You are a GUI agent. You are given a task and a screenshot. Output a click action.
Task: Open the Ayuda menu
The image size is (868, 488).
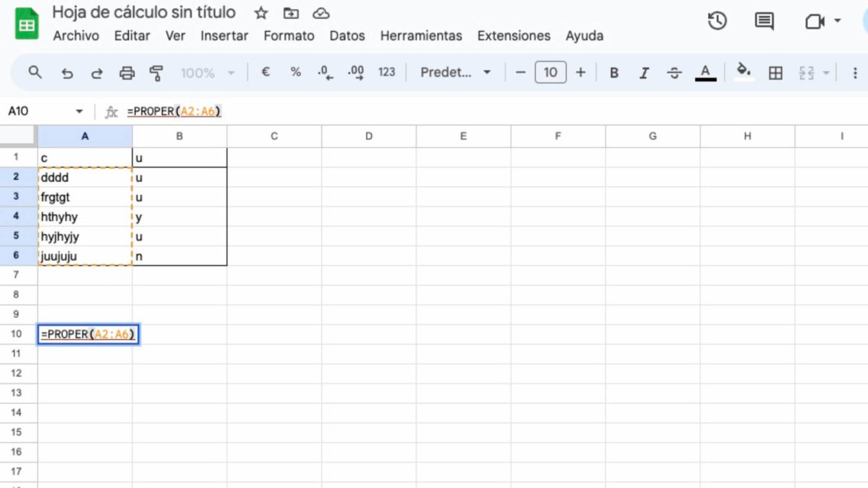[584, 35]
